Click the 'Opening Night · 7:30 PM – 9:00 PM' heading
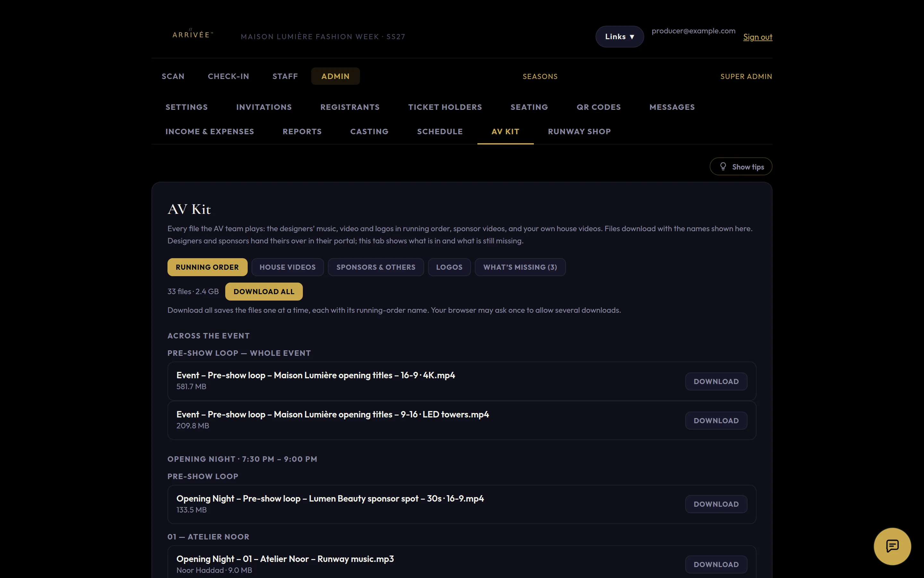The image size is (924, 578). pyautogui.click(x=242, y=459)
